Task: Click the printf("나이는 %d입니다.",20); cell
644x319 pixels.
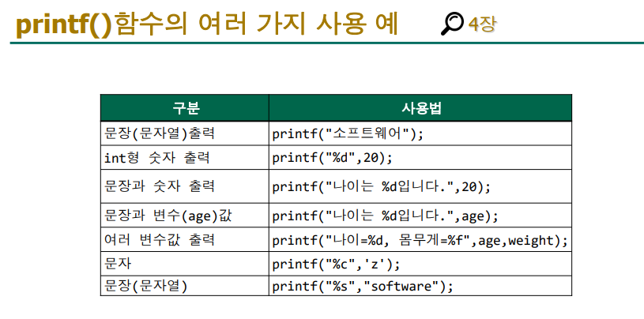Action: click(x=420, y=186)
